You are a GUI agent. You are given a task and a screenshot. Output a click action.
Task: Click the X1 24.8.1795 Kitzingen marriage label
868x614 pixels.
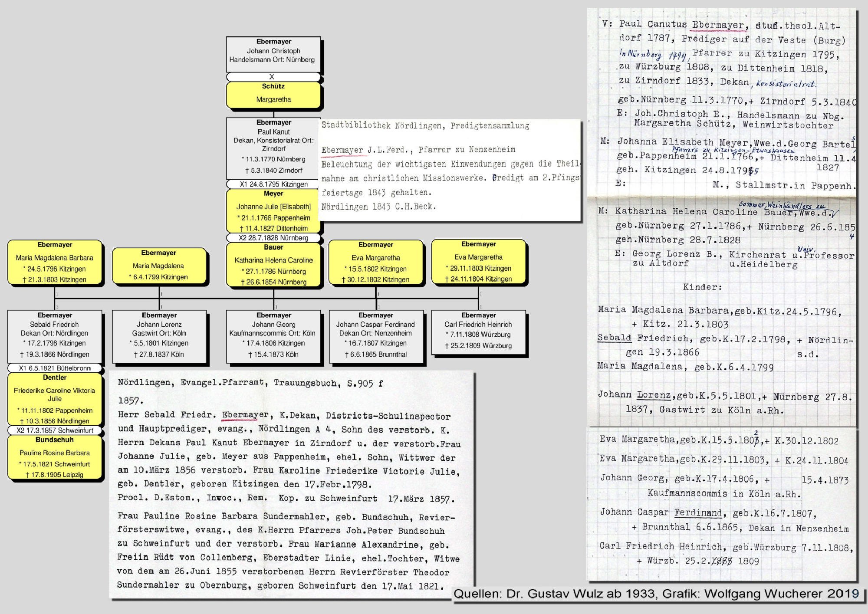[x=273, y=184]
